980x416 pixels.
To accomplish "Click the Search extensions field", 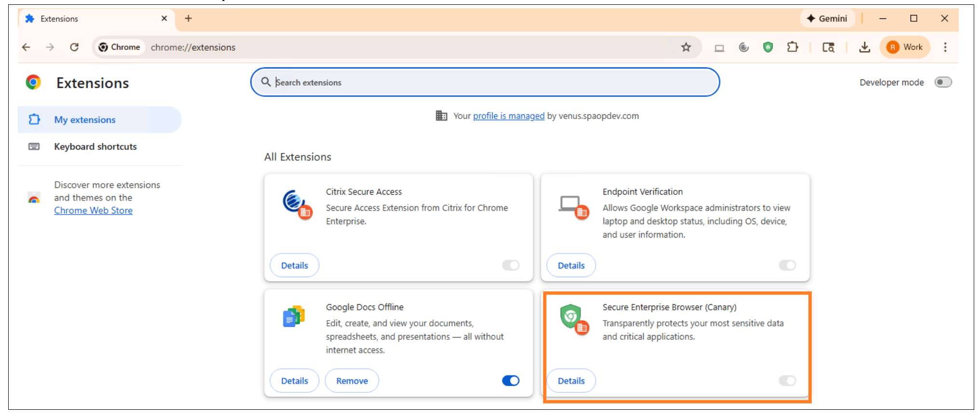I will [x=485, y=82].
